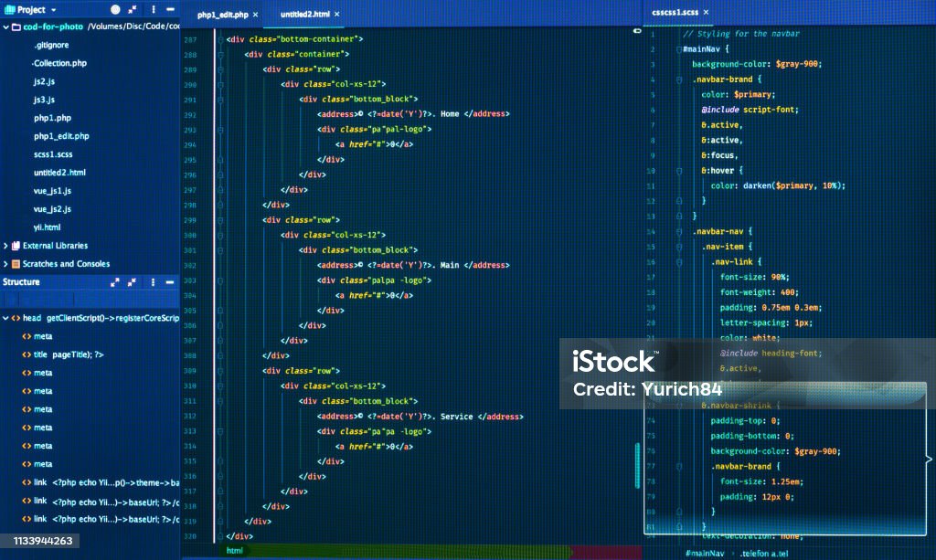
Task: Close the csscss1.scss tab
Action: point(707,12)
